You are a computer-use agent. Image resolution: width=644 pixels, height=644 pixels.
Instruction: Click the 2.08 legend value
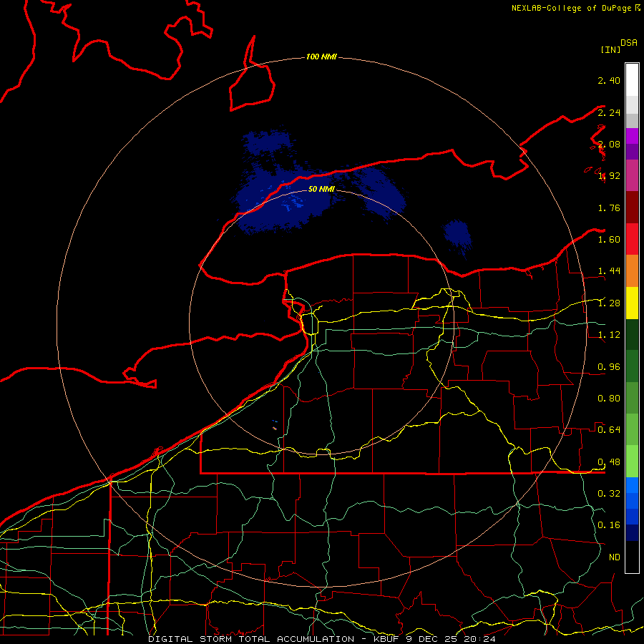tap(609, 144)
